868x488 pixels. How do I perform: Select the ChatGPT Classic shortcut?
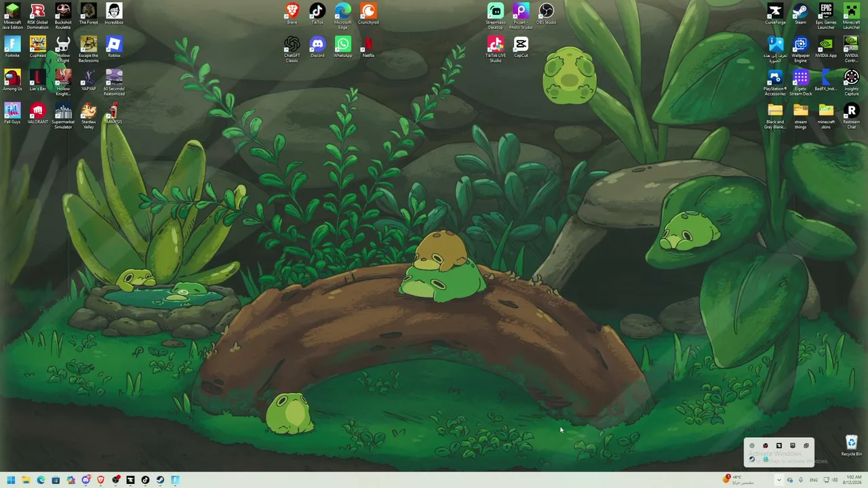coord(292,49)
